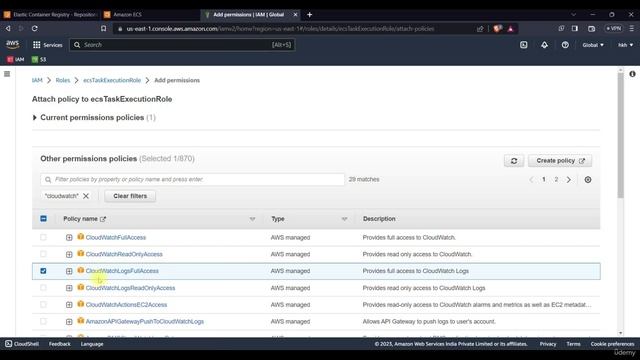Check the CloudWatchActionsEC2Access policy

tap(43, 304)
